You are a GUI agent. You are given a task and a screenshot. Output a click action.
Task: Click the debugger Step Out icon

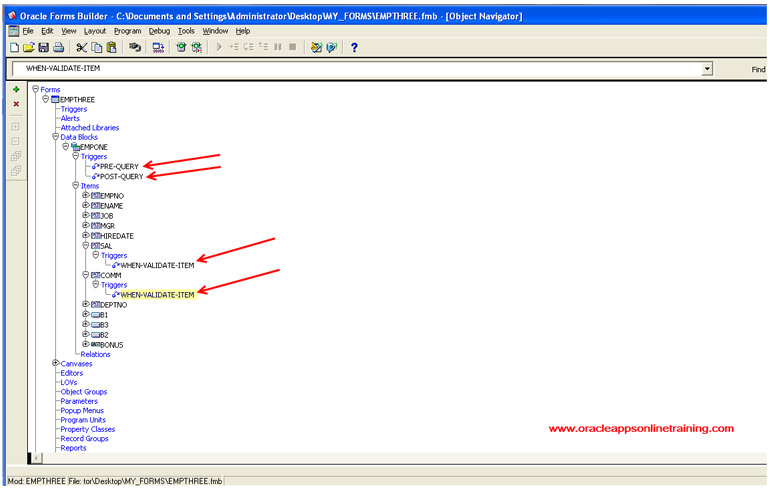(x=263, y=47)
